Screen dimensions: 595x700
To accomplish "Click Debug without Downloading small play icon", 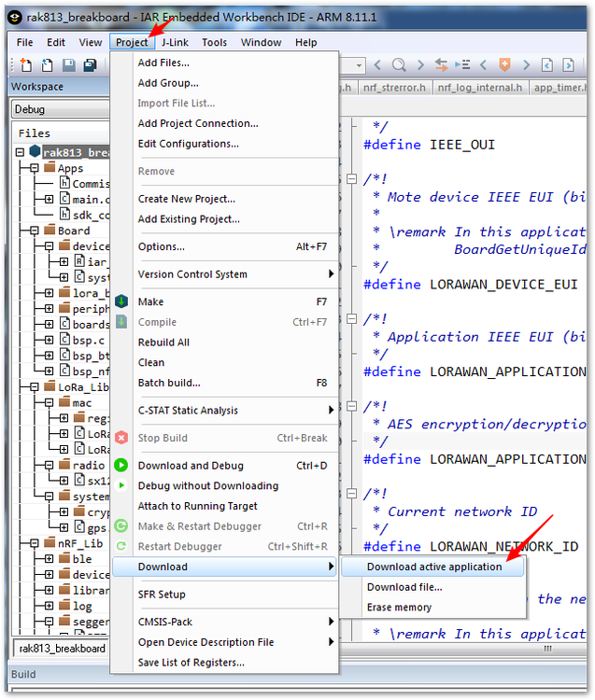I will coord(121,485).
